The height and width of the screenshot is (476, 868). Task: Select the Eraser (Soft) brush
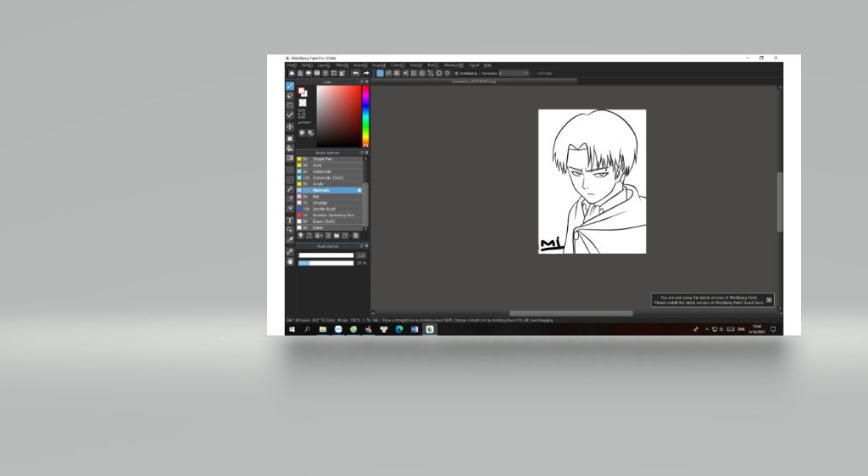[330, 221]
